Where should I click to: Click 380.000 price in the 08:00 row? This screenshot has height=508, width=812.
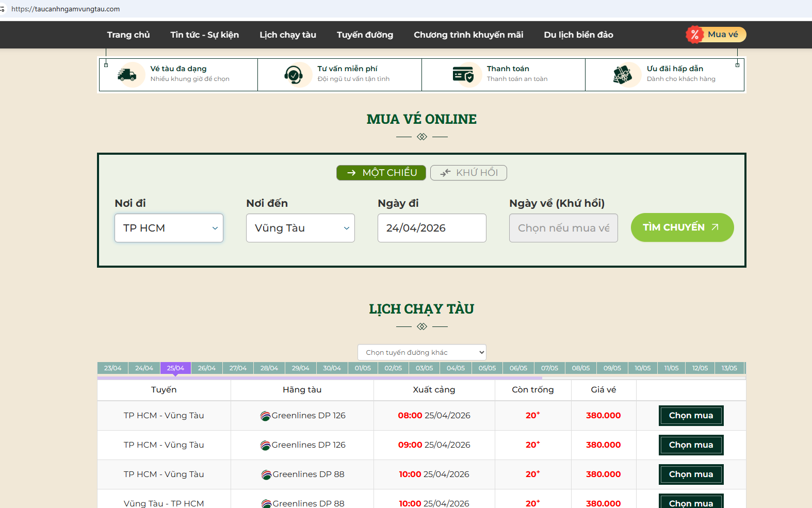[x=604, y=416]
